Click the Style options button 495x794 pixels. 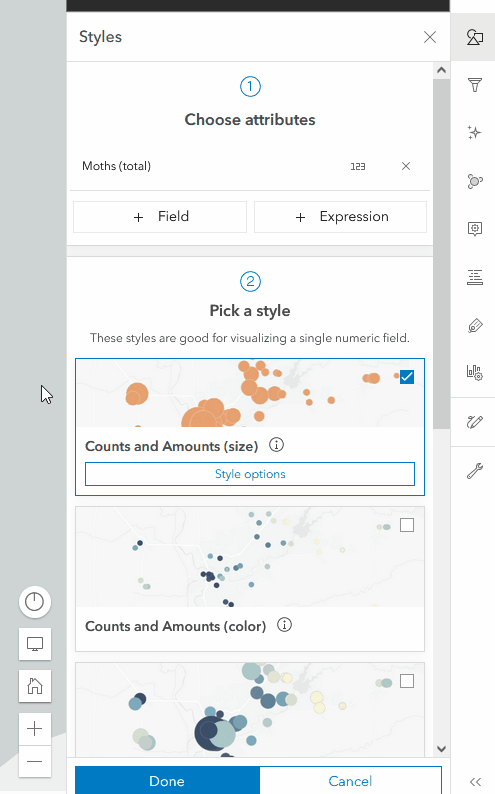[250, 474]
